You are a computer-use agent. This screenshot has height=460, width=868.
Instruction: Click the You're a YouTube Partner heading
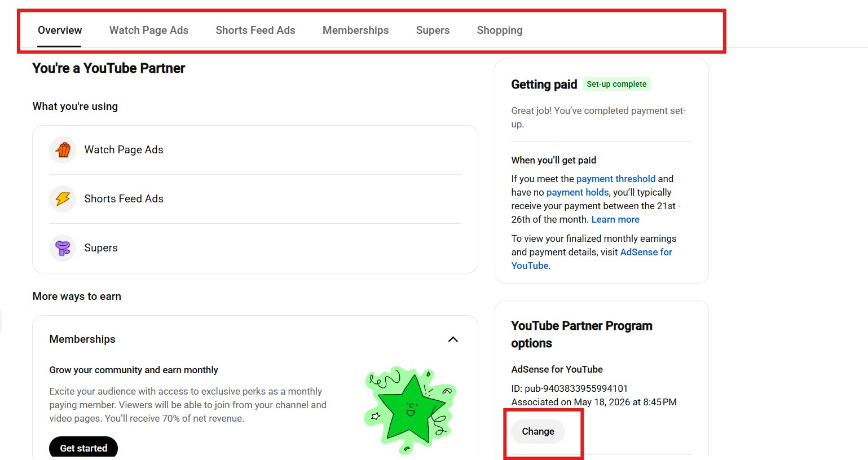(x=109, y=68)
